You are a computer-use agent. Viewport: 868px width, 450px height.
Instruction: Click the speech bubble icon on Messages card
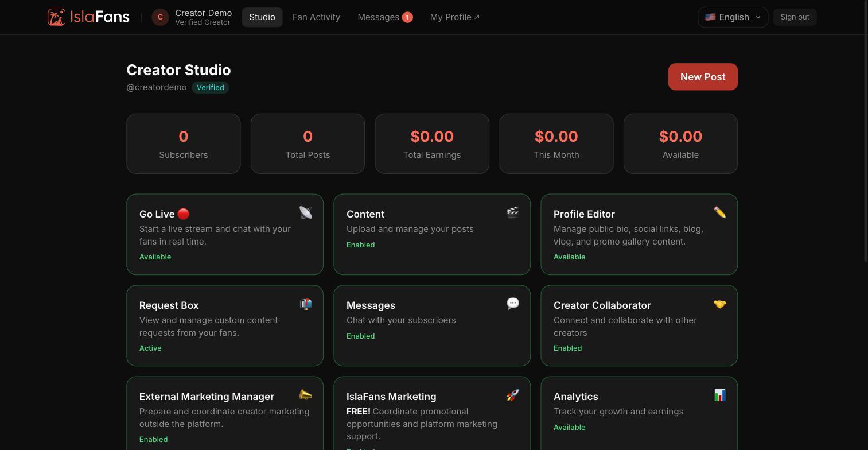(x=513, y=304)
